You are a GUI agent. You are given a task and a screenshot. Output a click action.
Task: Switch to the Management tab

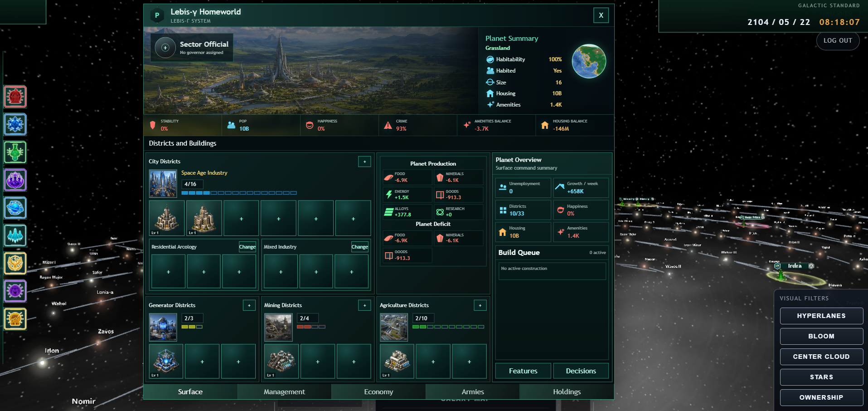[284, 391]
